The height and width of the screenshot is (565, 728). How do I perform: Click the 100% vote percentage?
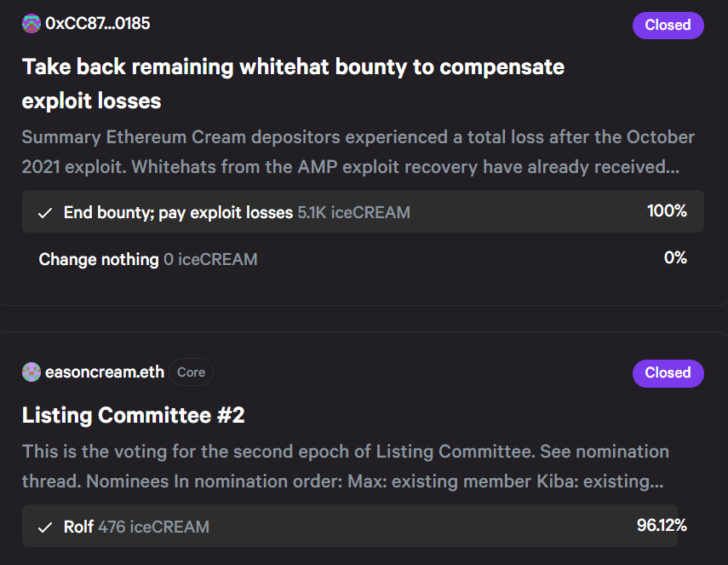click(667, 211)
